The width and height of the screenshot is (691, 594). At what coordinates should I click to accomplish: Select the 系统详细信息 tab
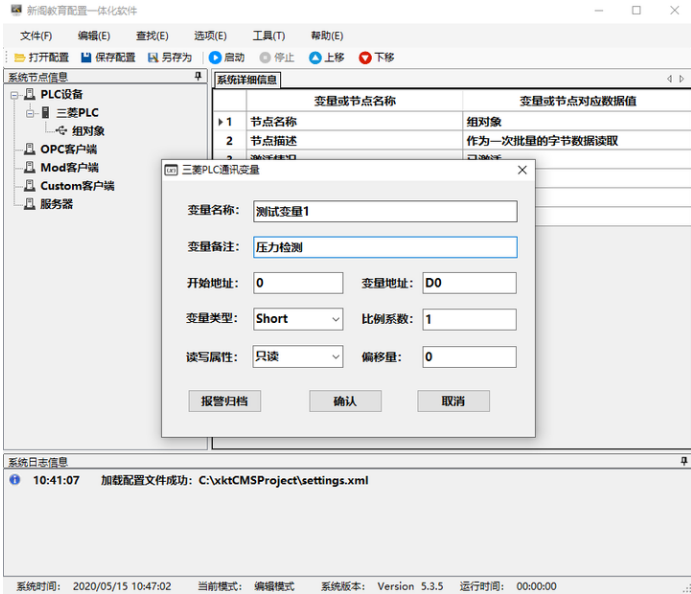(x=247, y=80)
